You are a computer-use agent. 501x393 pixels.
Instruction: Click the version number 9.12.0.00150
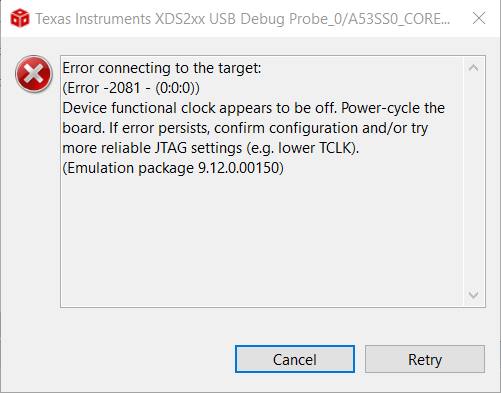238,168
